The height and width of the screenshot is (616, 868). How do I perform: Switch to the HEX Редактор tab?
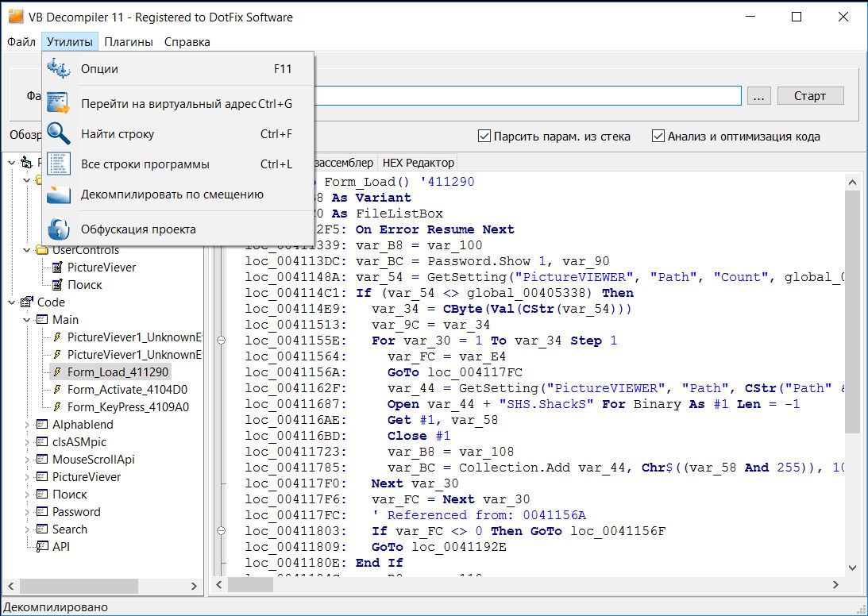418,163
